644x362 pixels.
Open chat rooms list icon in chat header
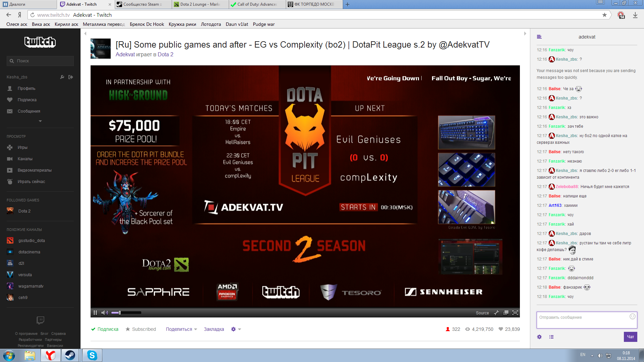click(x=539, y=37)
